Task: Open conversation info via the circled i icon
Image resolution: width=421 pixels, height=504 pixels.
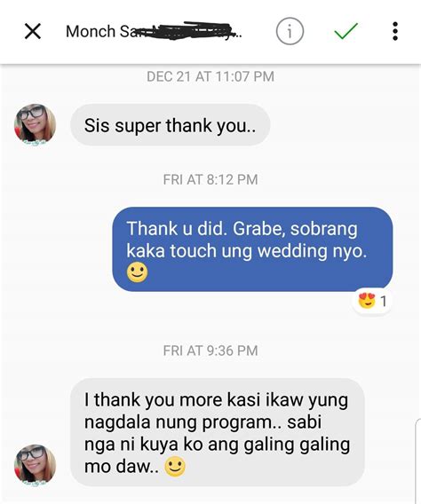Action: [290, 31]
